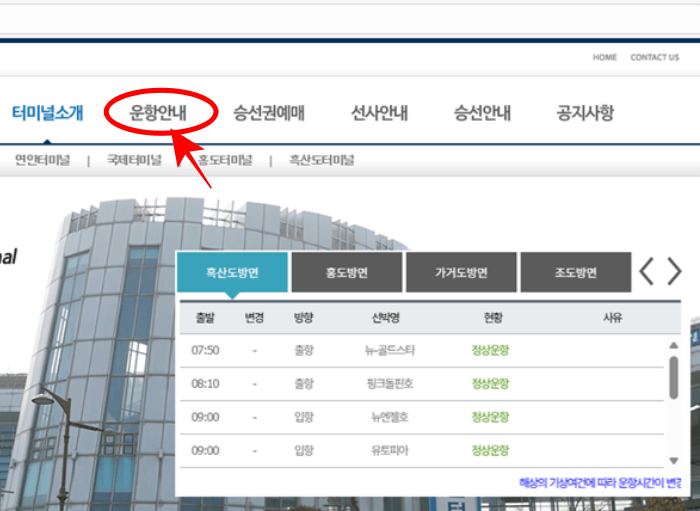This screenshot has height=511, width=700.
Task: Click the schedule list scrollbar thumb
Action: pyautogui.click(x=674, y=378)
